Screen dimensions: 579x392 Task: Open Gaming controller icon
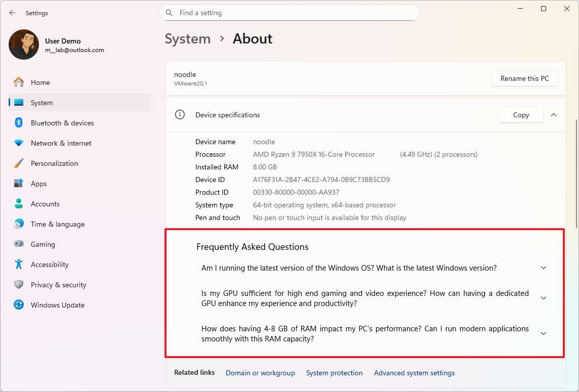coord(19,244)
